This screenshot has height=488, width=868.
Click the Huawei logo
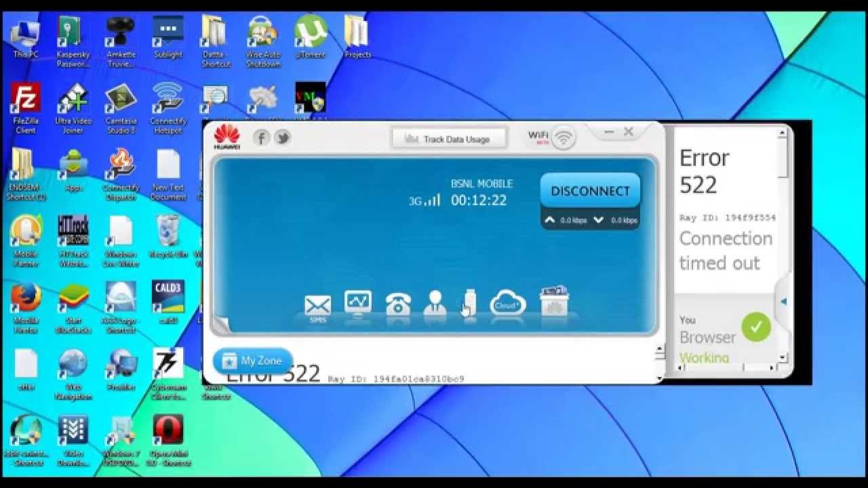click(x=227, y=136)
